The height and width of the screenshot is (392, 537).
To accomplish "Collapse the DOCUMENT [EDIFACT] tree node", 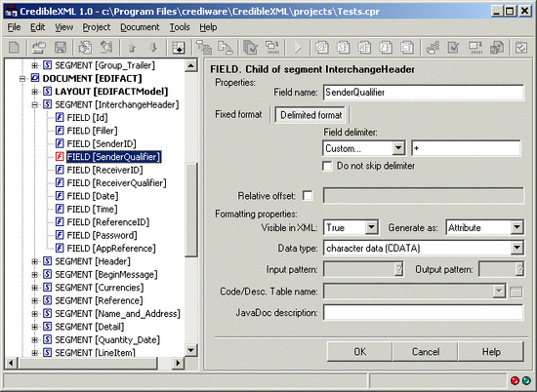I will (22, 79).
